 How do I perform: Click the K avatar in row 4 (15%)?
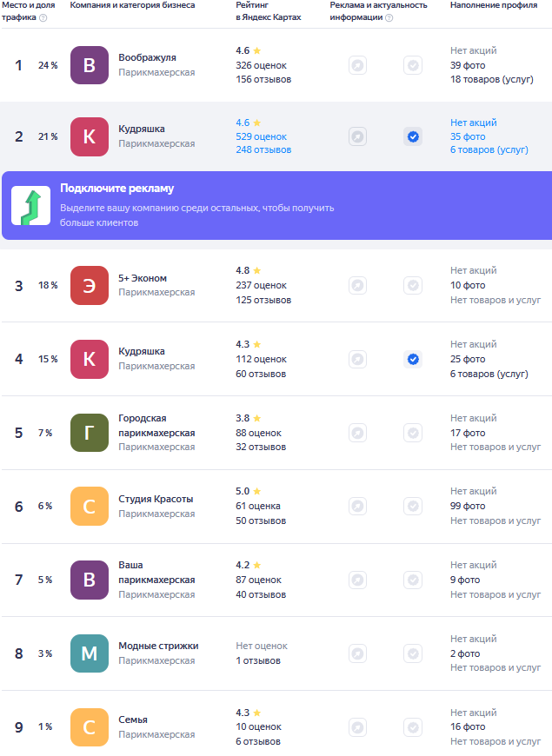coord(90,359)
